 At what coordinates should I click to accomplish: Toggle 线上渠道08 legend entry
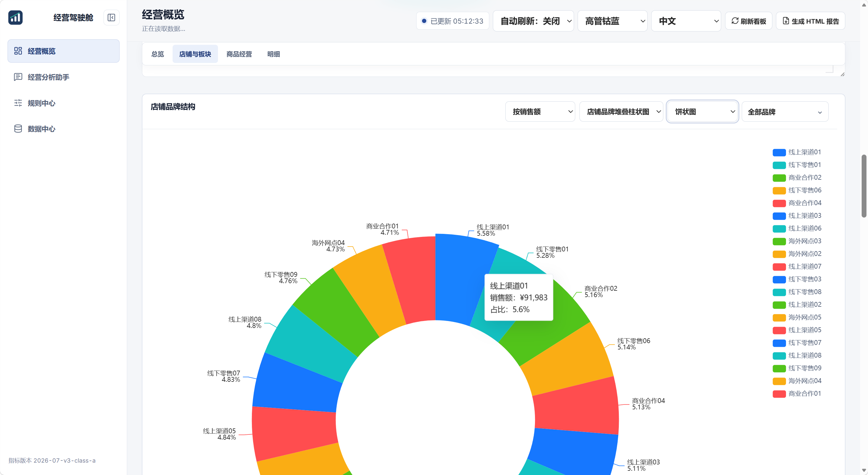click(x=797, y=355)
